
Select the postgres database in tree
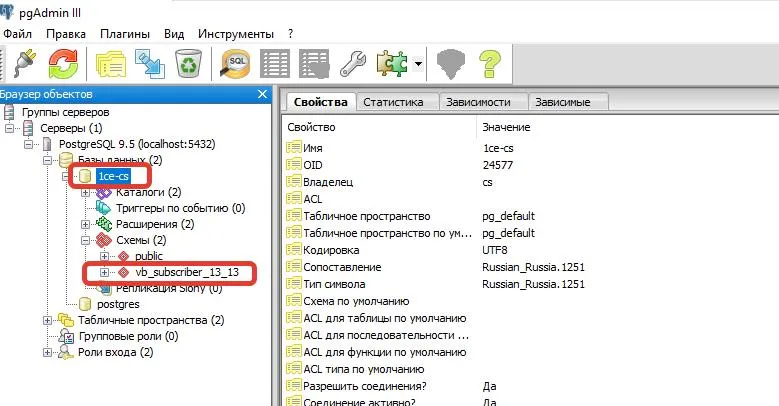[x=113, y=303]
